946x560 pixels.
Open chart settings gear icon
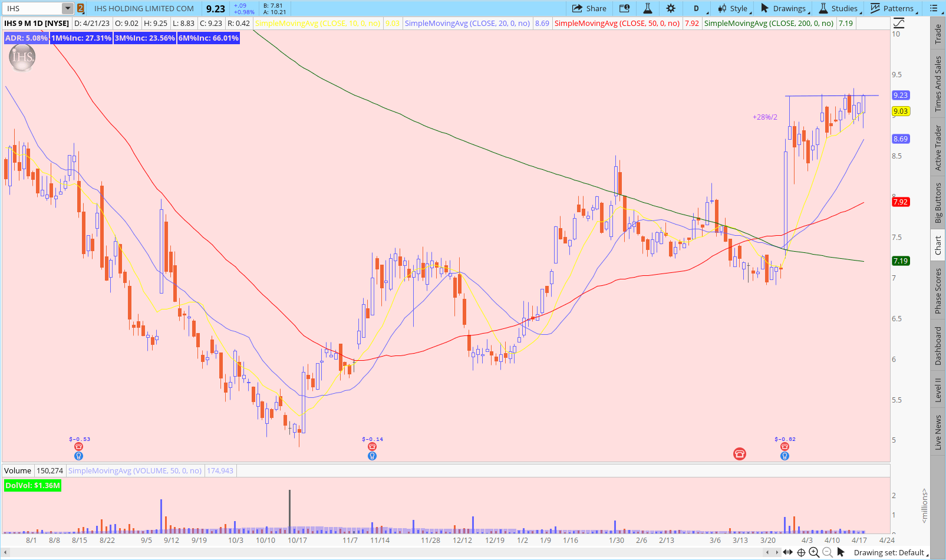click(x=671, y=8)
